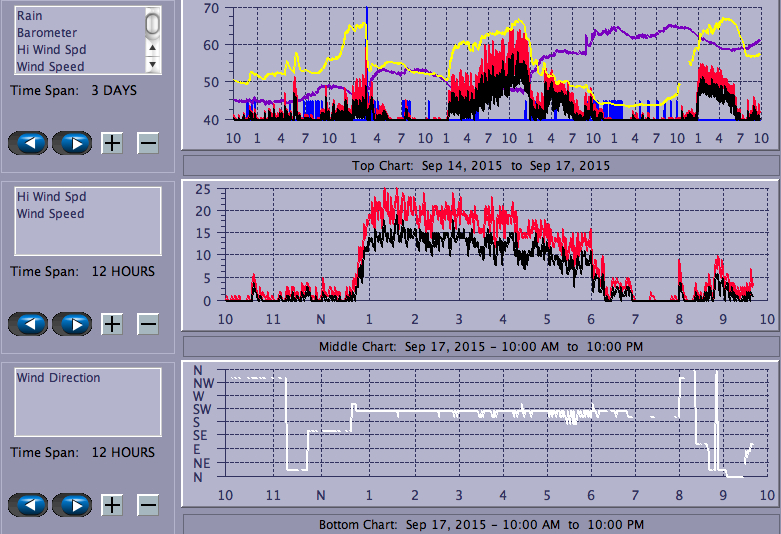Select Rain in the top chart list
Image resolution: width=781 pixels, height=534 pixels.
(x=30, y=16)
